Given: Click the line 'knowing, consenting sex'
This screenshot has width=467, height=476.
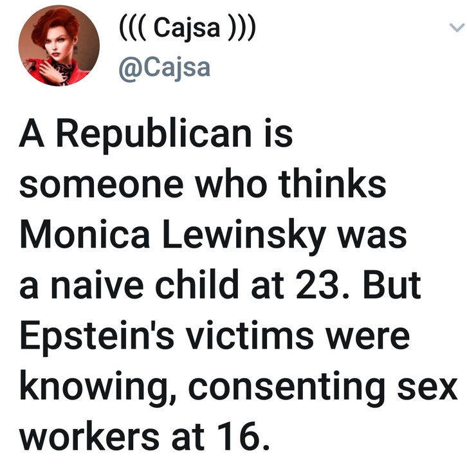Looking at the screenshot, I should click(x=239, y=388).
